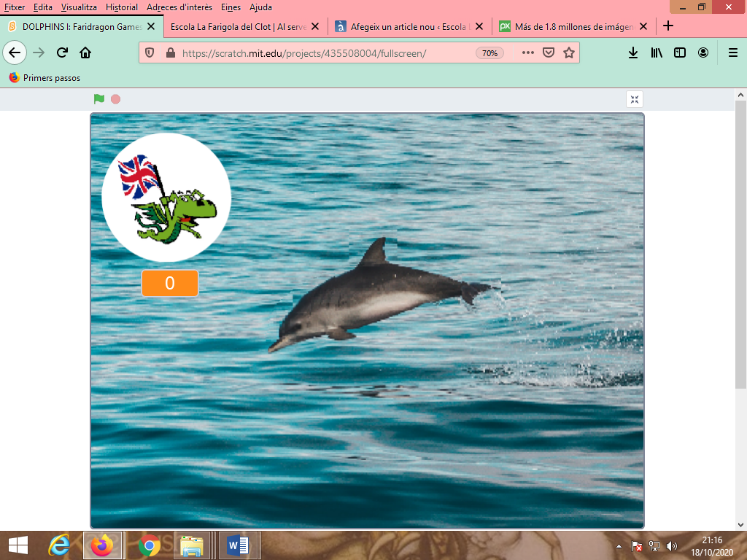Go to the Firefox home page
Viewport: 747px width, 560px height.
tap(85, 52)
